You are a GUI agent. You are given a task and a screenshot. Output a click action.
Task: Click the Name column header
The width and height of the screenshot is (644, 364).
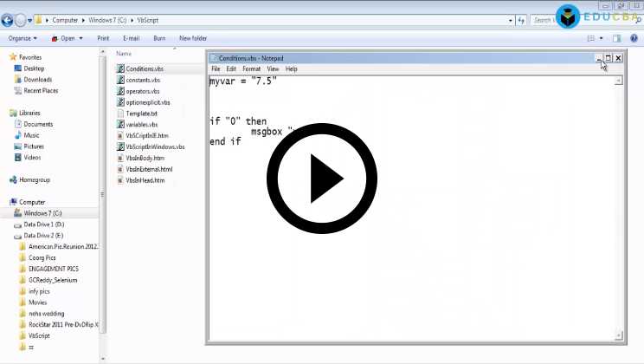(124, 54)
